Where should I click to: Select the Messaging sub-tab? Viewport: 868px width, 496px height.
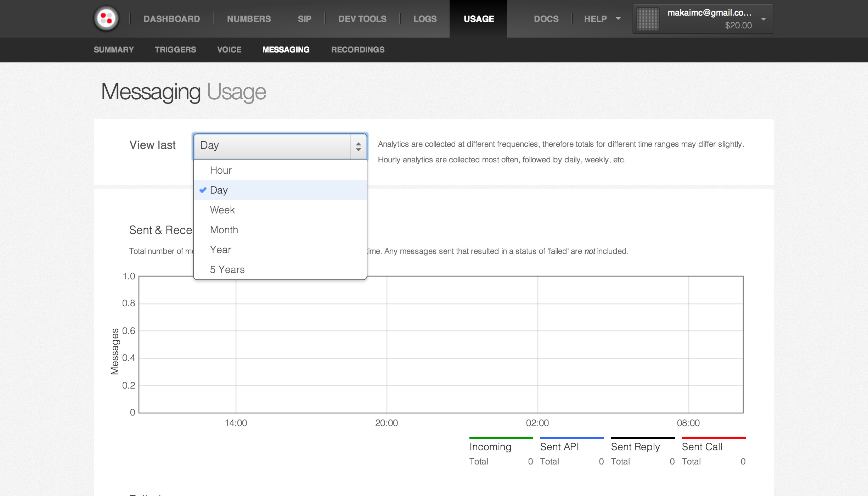tap(286, 50)
